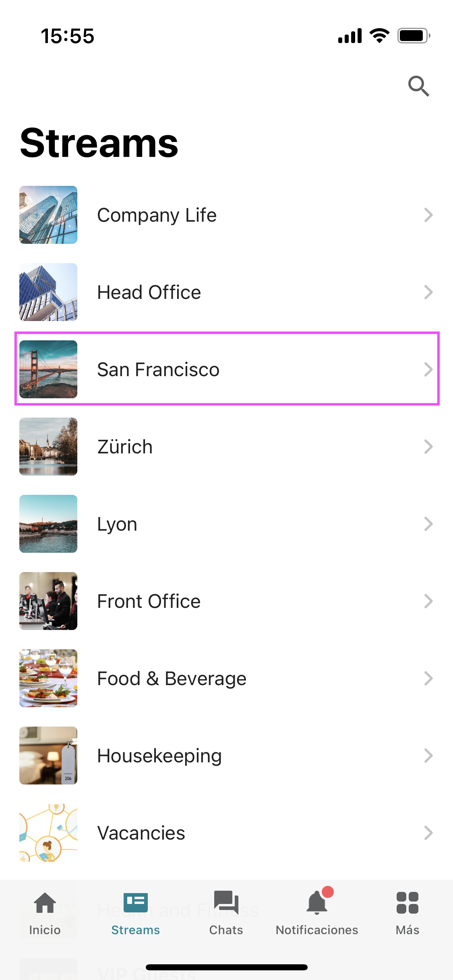This screenshot has width=453, height=980.
Task: Open the Chats speech bubble icon
Action: [226, 903]
